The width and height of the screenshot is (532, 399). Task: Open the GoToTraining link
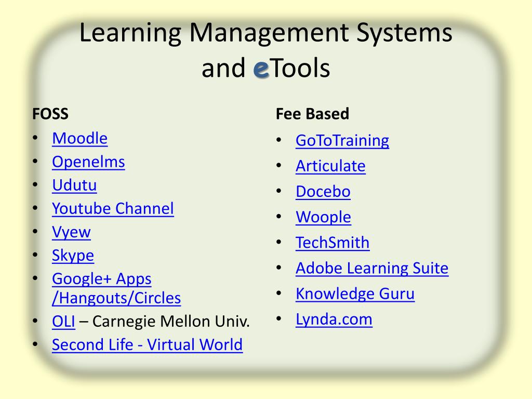click(342, 141)
